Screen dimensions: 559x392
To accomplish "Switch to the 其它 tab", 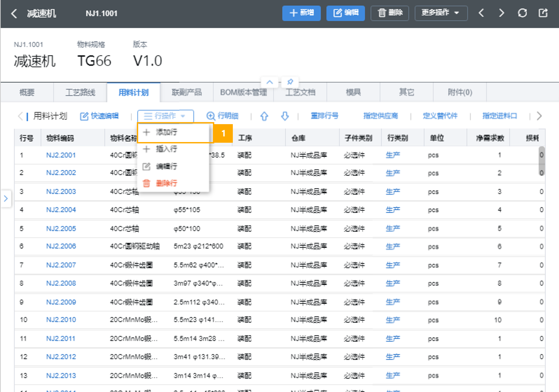I will [407, 92].
